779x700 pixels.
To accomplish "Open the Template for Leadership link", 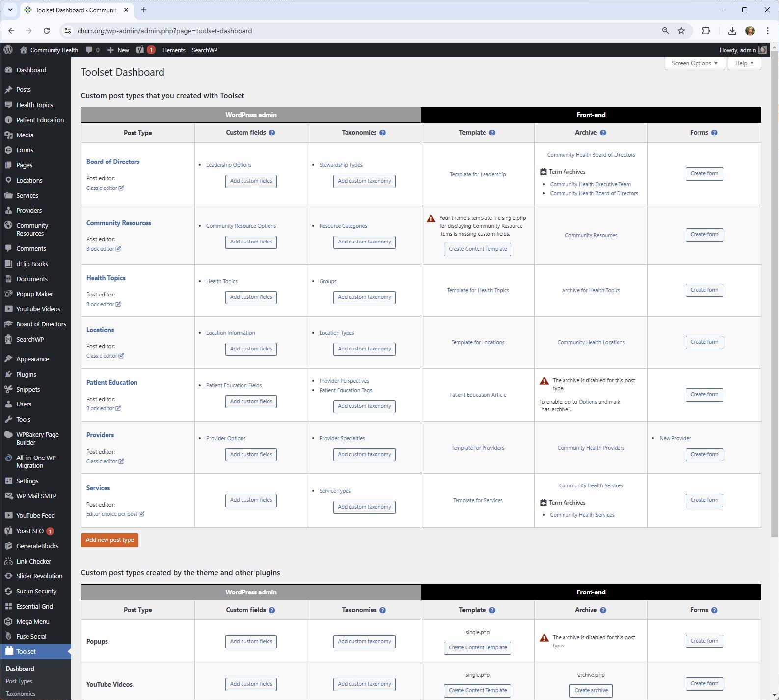I will coord(478,174).
